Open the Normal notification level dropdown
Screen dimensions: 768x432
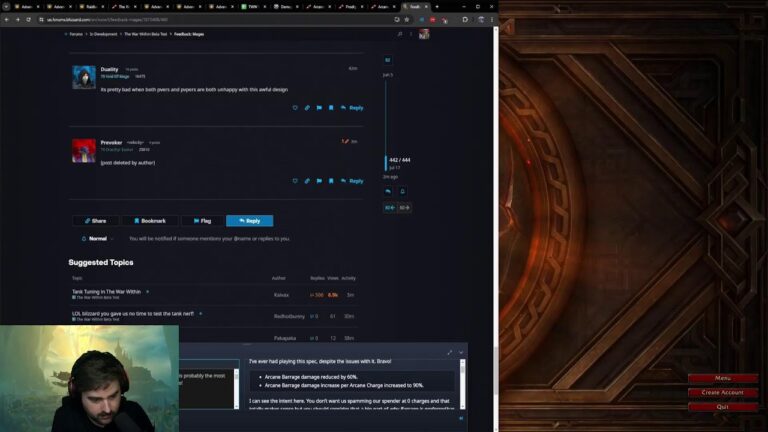tap(97, 239)
